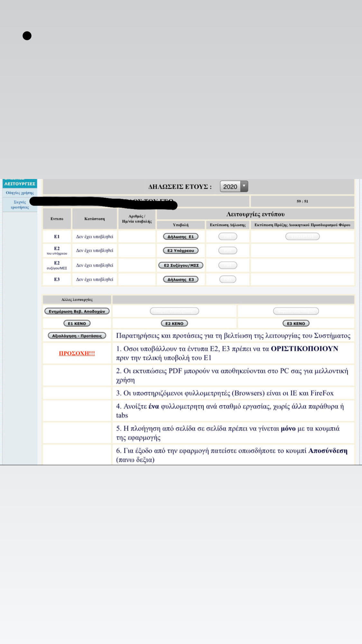362x644 pixels.
Task: Open Συχνές ερωτήσεις in sidebar
Action: (20, 205)
